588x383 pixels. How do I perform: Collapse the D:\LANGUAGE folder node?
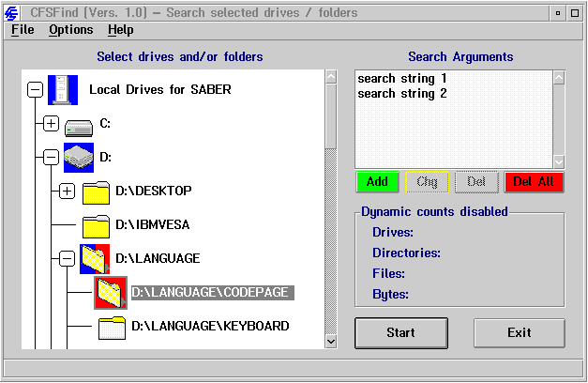[67, 259]
